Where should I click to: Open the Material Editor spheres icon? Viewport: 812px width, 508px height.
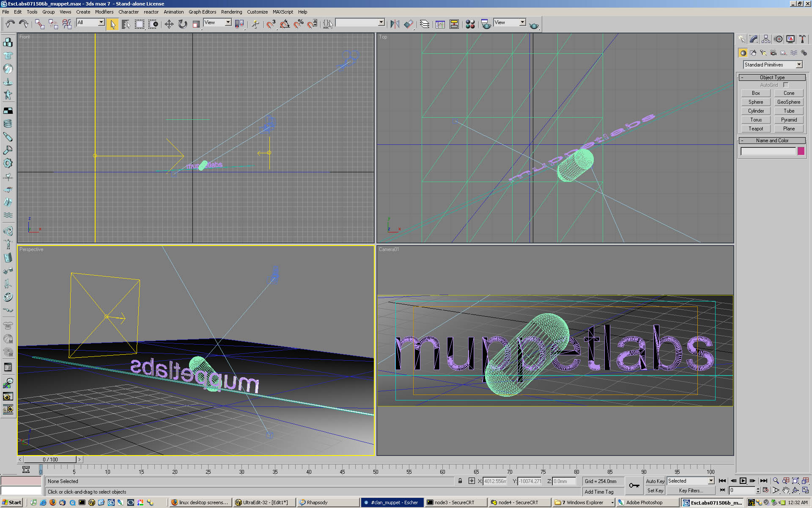click(x=470, y=24)
